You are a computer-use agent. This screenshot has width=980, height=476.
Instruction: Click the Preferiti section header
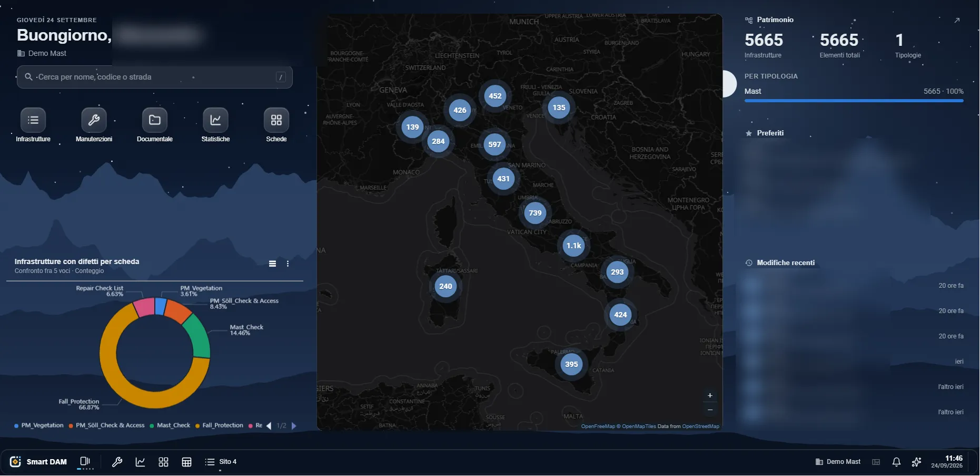coord(764,133)
